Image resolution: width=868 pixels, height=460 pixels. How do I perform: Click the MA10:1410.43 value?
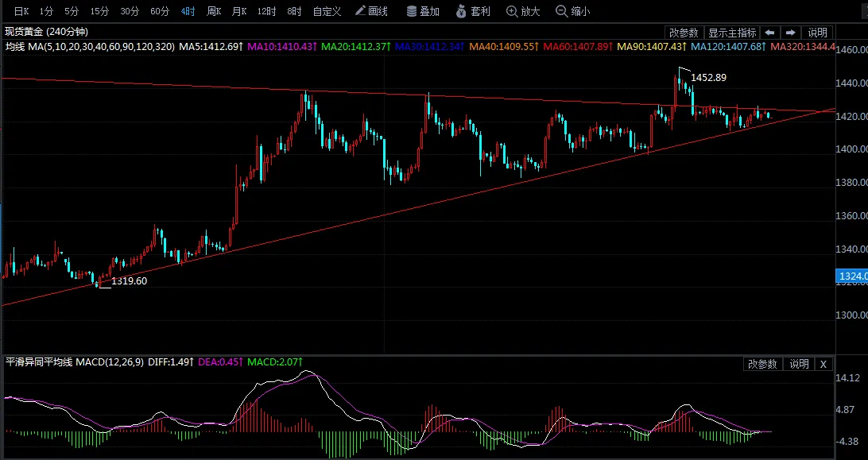click(x=282, y=47)
